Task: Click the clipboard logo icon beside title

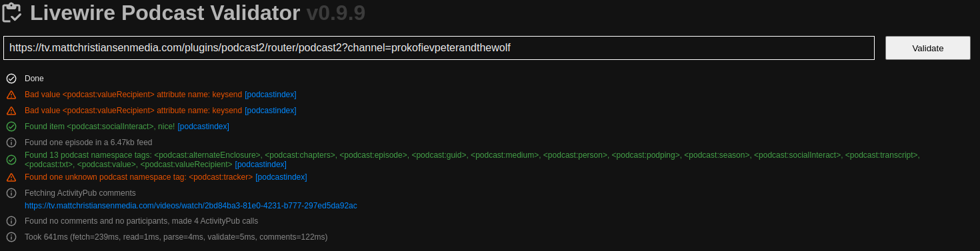Action: point(13,13)
